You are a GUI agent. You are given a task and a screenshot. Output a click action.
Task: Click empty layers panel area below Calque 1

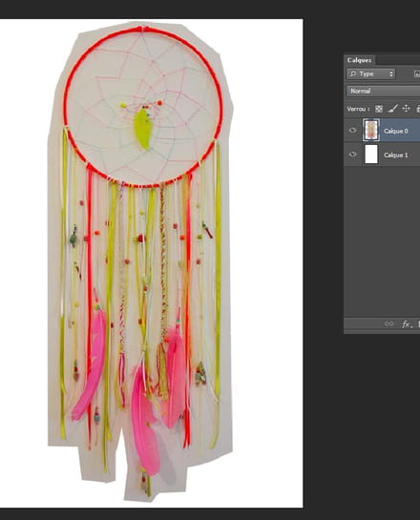[382, 241]
